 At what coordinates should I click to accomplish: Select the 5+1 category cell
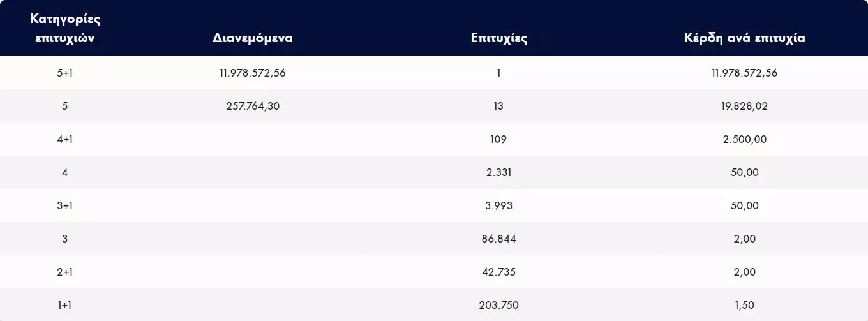click(64, 73)
